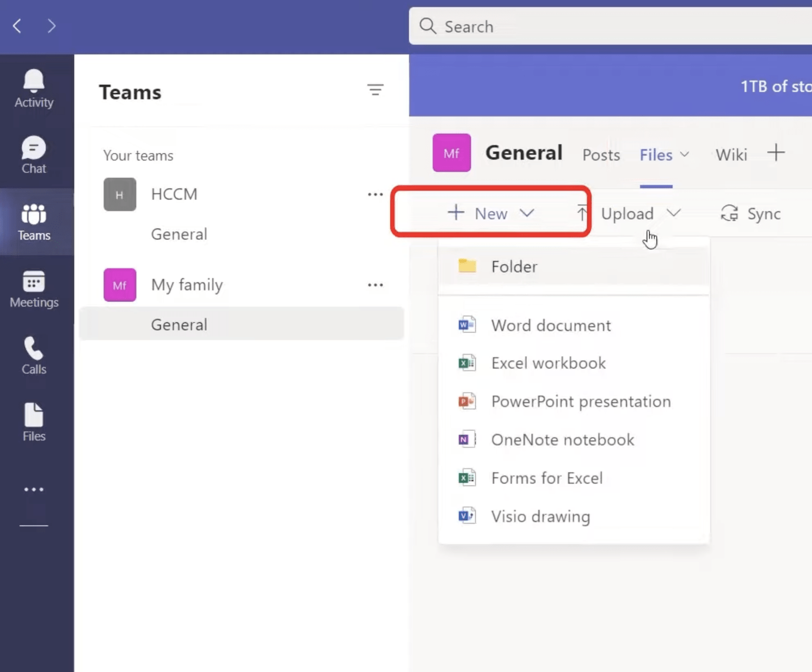The width and height of the screenshot is (812, 672).
Task: Choose Word document menu entry
Action: (x=574, y=325)
